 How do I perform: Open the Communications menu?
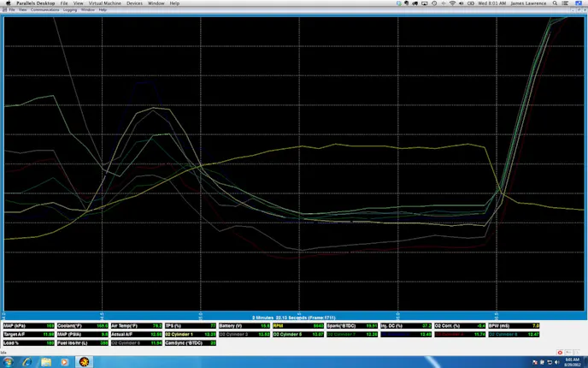click(x=44, y=10)
